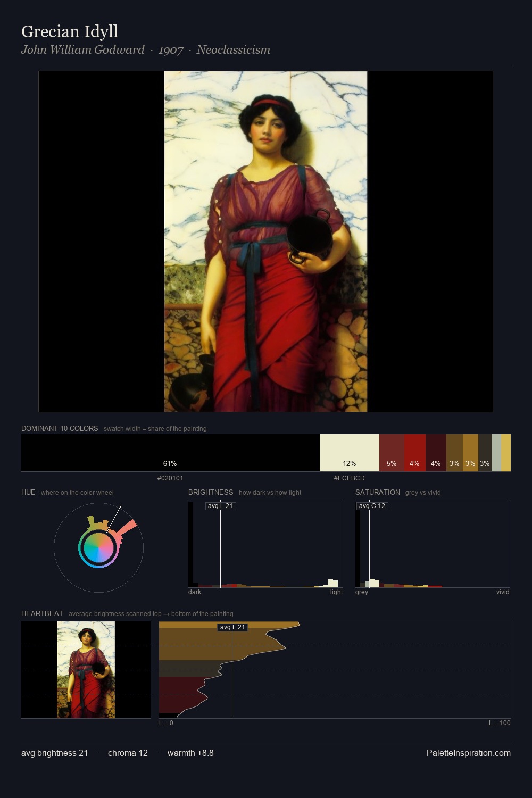The height and width of the screenshot is (798, 532).
Task: Choose the dark maroon 4% swatch
Action: click(436, 453)
